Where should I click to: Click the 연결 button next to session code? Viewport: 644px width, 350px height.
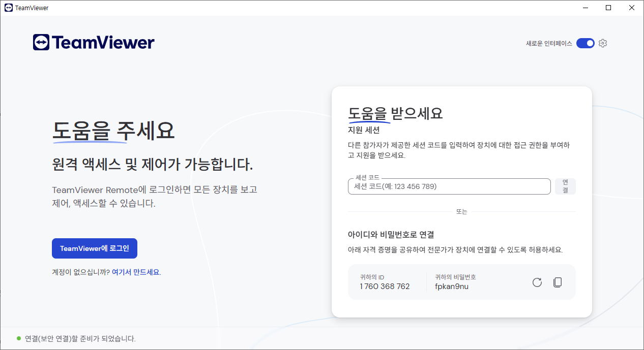click(565, 186)
